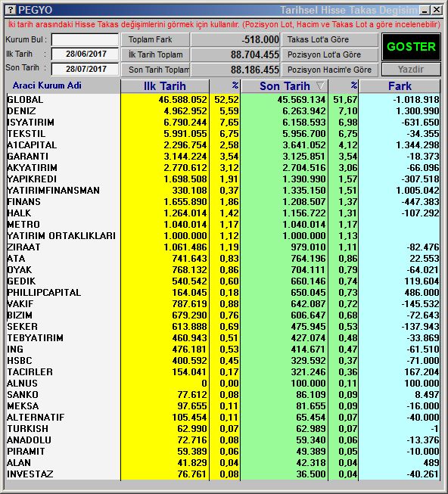The width and height of the screenshot is (448, 494).
Task: Select the VAKIF row
Action: click(223, 303)
